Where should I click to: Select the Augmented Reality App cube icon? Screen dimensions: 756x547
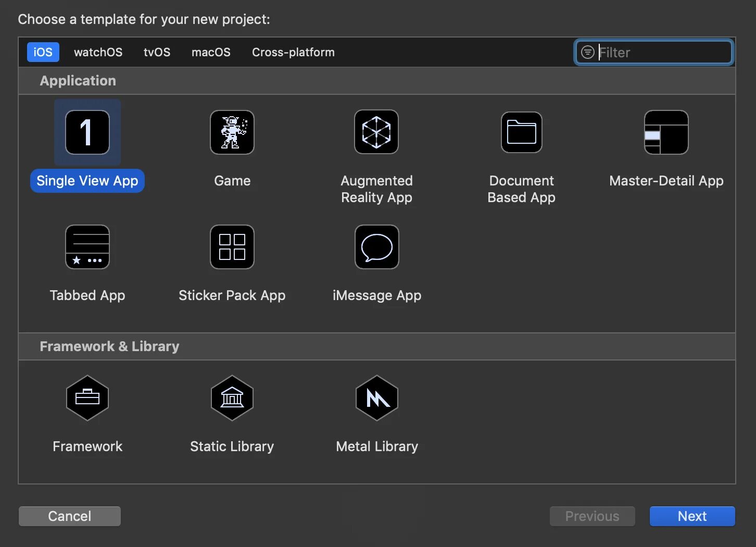click(x=376, y=132)
